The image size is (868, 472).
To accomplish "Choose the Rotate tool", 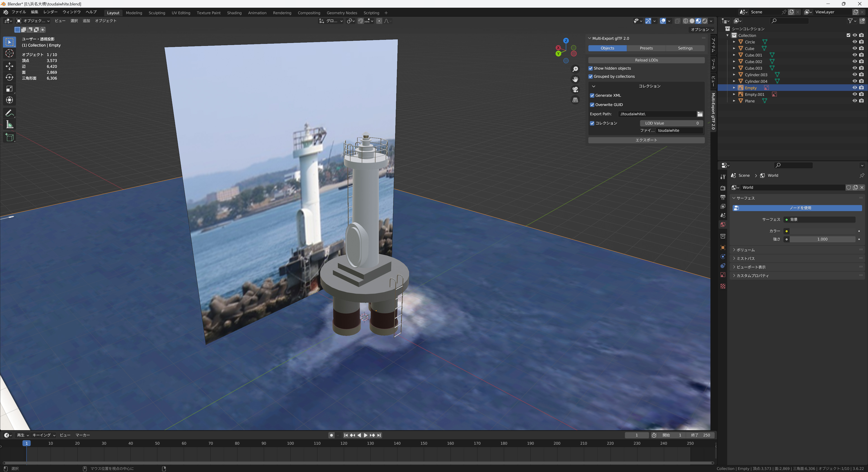I will [x=9, y=78].
